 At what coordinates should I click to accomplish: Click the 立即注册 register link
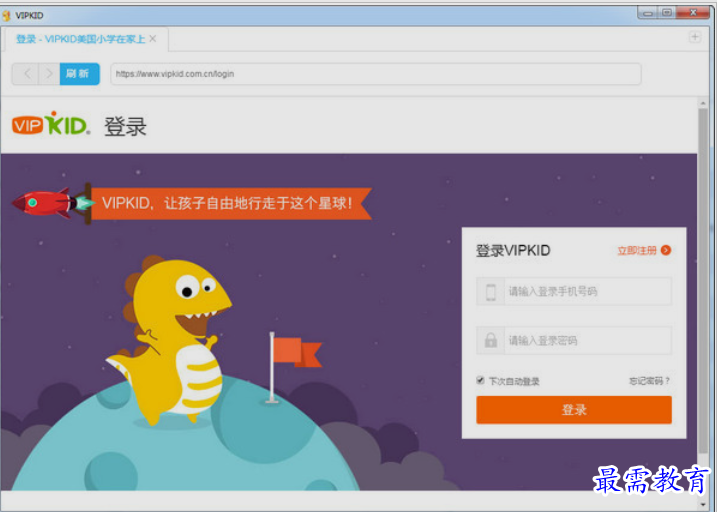tap(637, 251)
